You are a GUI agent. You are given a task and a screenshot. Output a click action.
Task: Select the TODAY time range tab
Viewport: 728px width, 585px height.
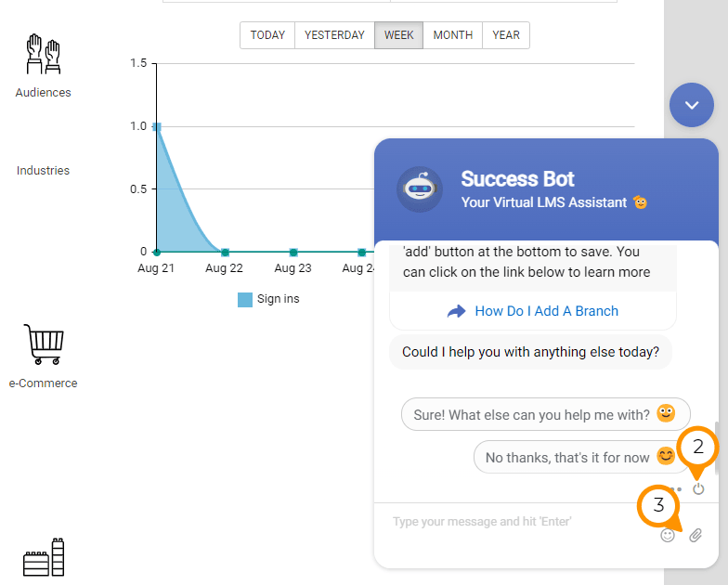(x=267, y=35)
